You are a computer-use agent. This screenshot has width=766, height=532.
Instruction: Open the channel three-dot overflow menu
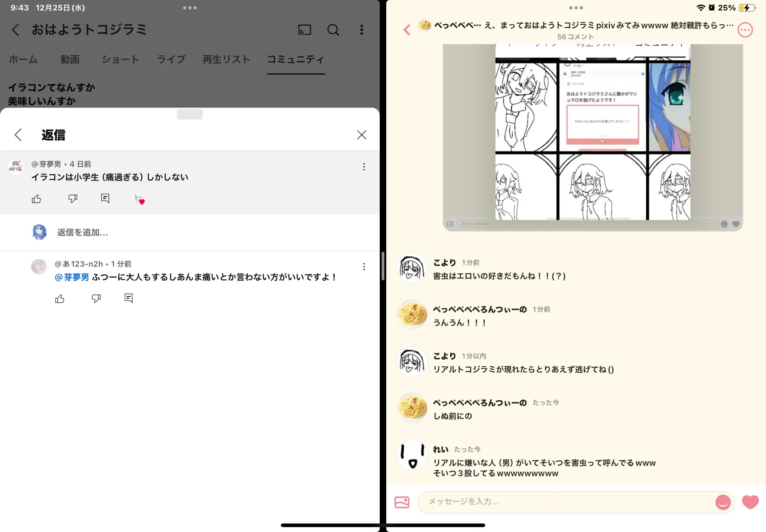coord(362,29)
